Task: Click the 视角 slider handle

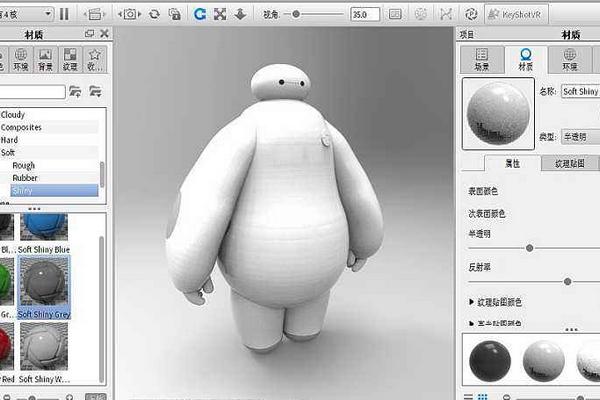Action: pyautogui.click(x=296, y=14)
